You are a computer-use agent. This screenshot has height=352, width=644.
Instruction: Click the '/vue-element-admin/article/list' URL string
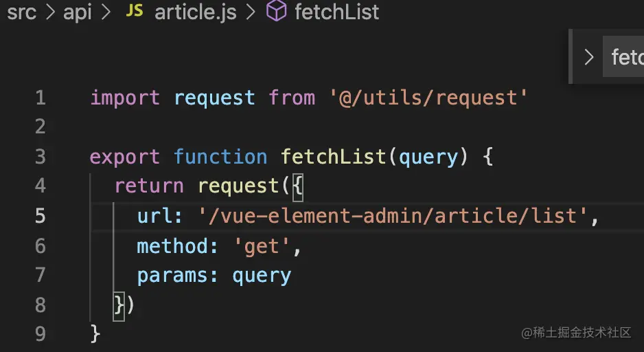point(393,217)
